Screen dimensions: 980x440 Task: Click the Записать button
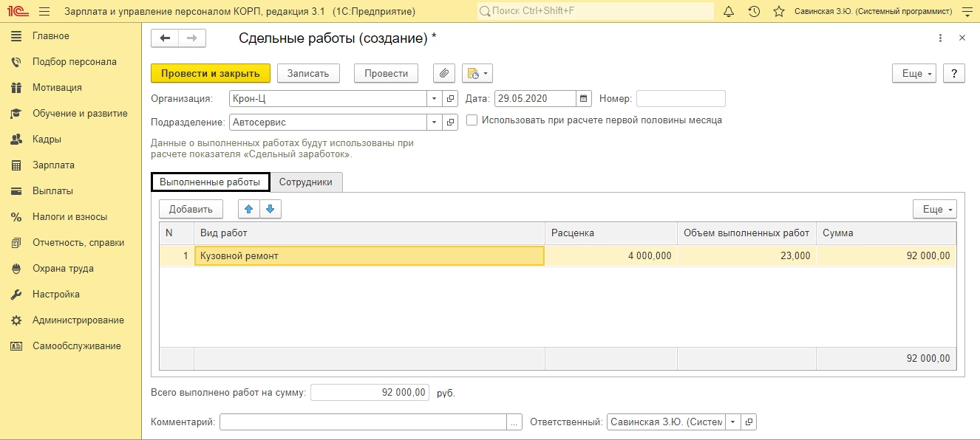(x=308, y=73)
